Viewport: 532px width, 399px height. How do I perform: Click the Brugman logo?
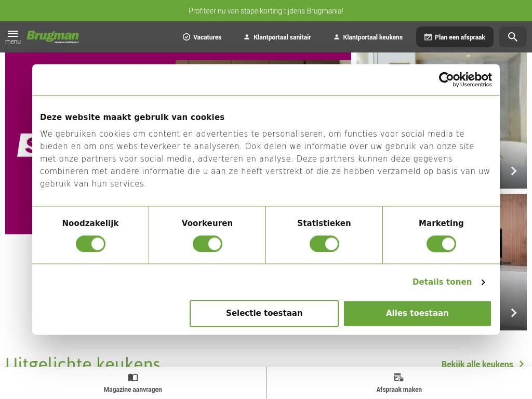(53, 36)
